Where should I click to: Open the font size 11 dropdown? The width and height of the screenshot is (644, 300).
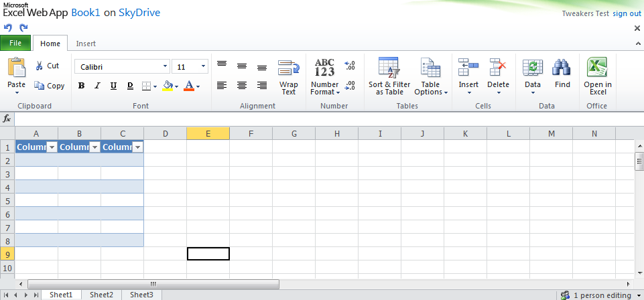[203, 66]
